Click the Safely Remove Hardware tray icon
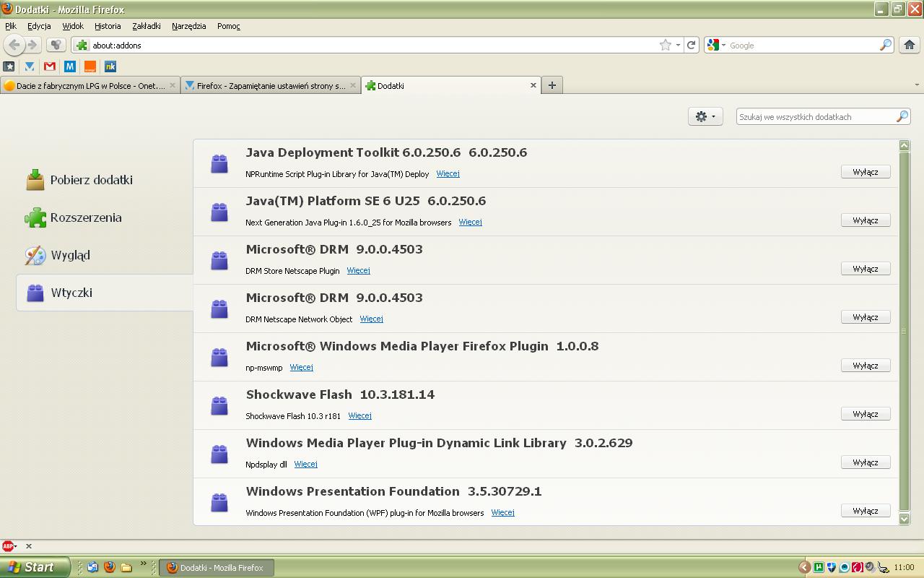Screen dimensions: 924x578 click(883, 567)
